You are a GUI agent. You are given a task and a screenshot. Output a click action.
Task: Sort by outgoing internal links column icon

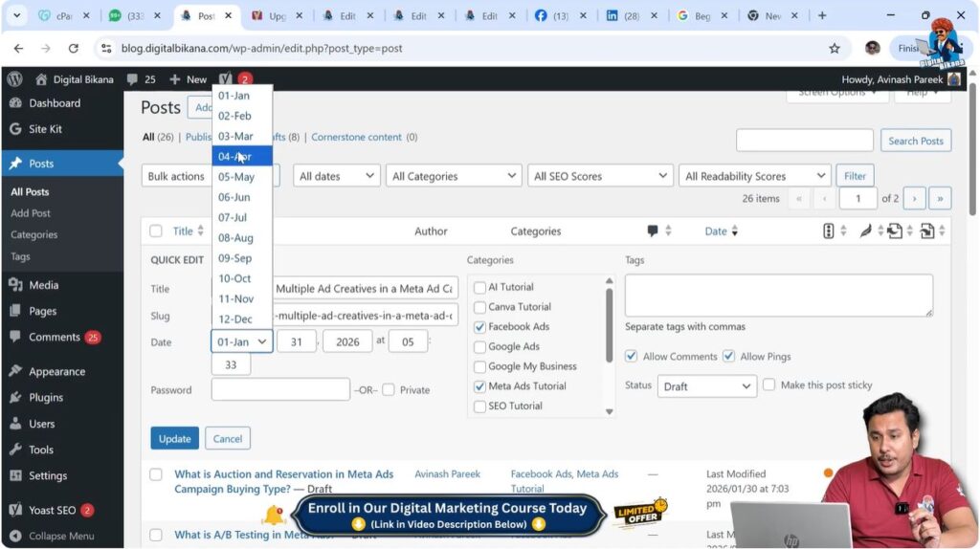point(895,231)
